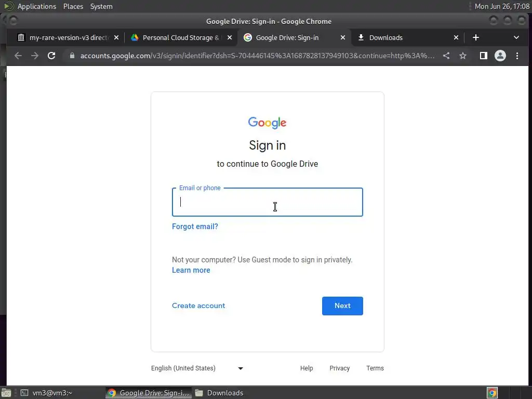The image size is (532, 399).
Task: Select the Google Drive: Sign-in taskbar entry
Action: [149, 393]
